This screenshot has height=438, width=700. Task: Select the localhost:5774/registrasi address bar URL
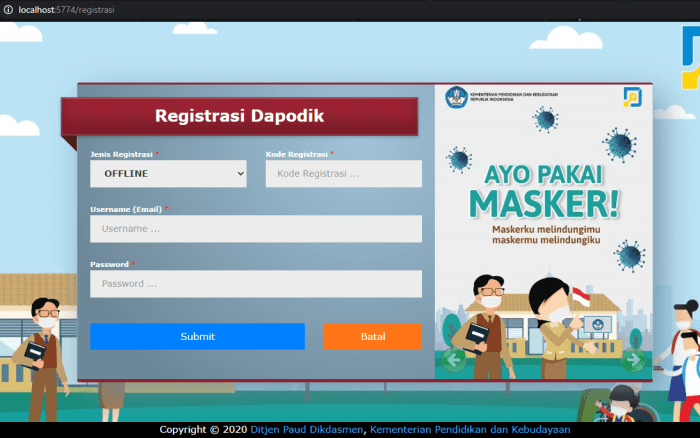pyautogui.click(x=67, y=9)
